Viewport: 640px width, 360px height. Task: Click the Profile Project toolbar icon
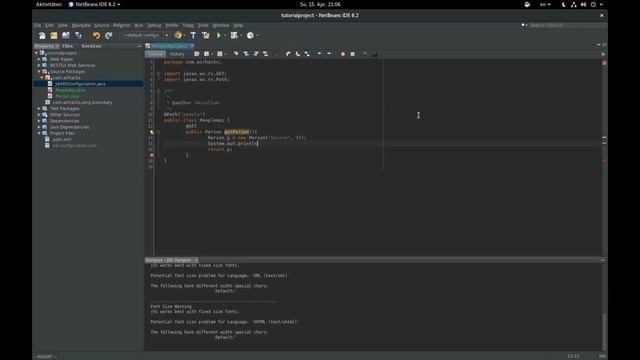click(250, 36)
